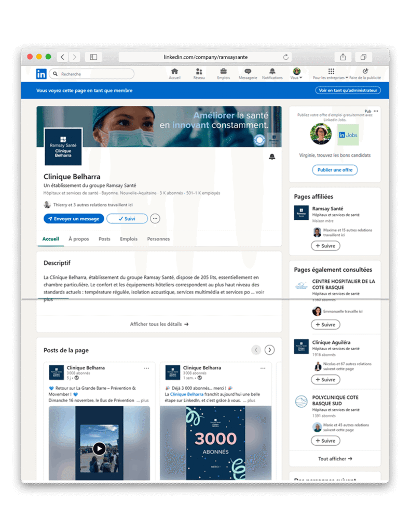The image size is (410, 532).
Task: Switch to the À propos tab
Action: [x=78, y=239]
